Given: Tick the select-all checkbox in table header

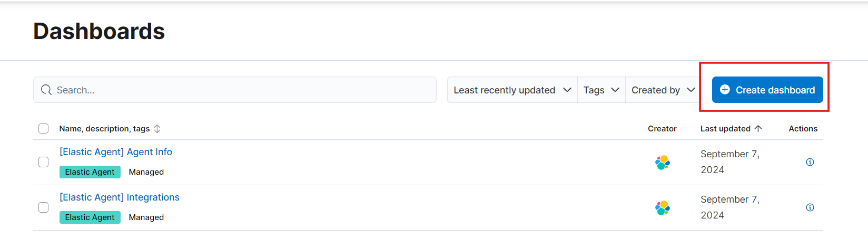Looking at the screenshot, I should (44, 129).
